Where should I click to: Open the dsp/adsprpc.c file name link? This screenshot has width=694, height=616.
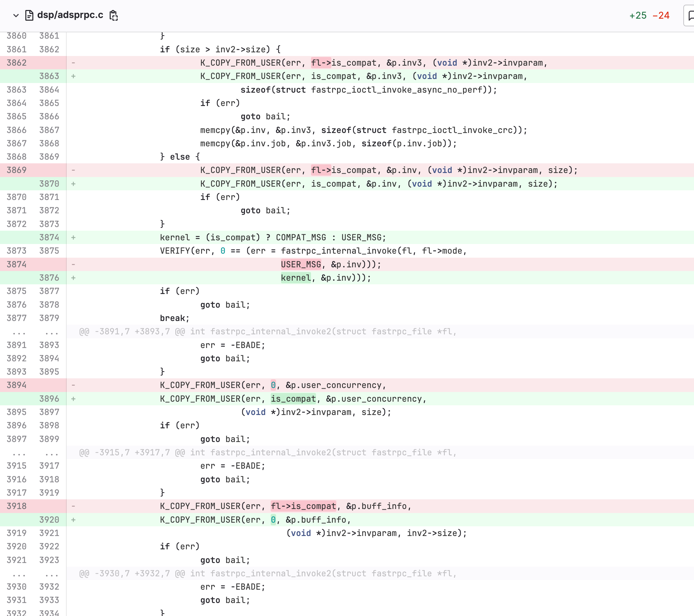pos(70,15)
